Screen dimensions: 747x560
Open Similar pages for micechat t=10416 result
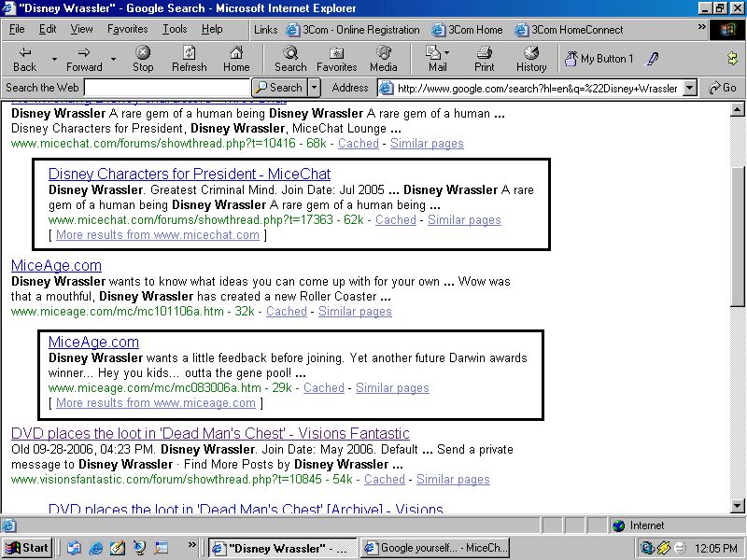point(427,144)
